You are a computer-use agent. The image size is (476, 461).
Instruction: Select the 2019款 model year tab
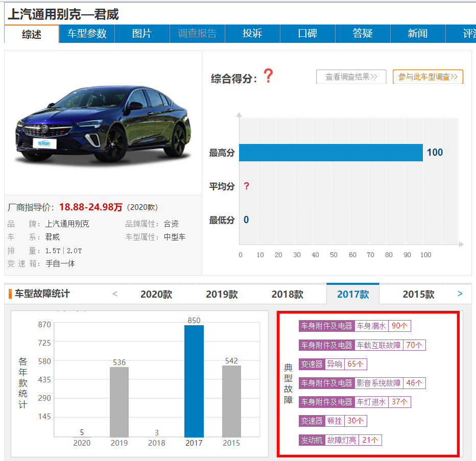(222, 294)
